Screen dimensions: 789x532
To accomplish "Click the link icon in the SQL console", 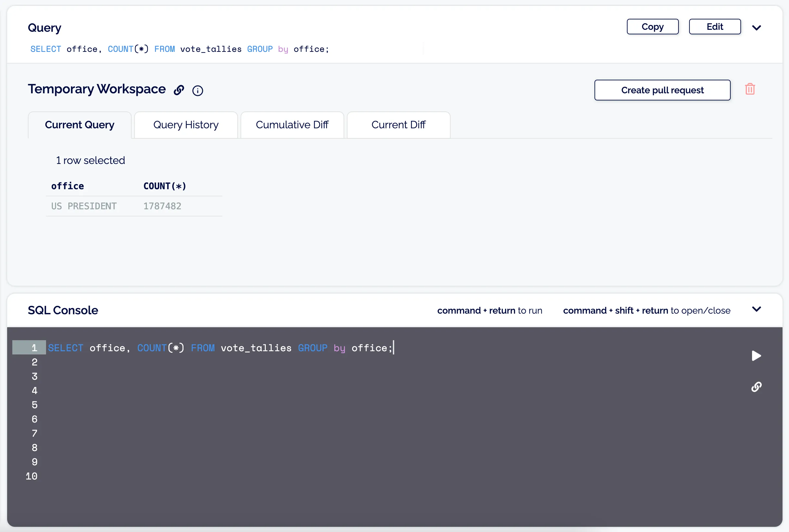I will tap(756, 387).
